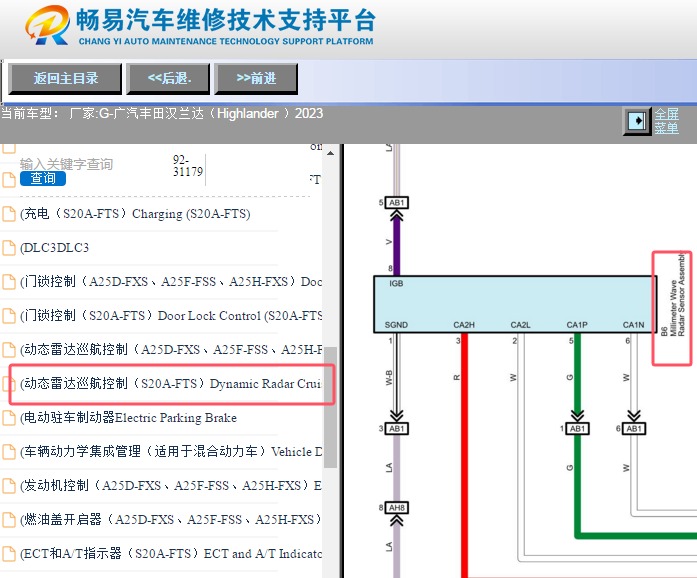Click the CA1N terminal label
Image resolution: width=697 pixels, height=578 pixels.
(x=633, y=325)
